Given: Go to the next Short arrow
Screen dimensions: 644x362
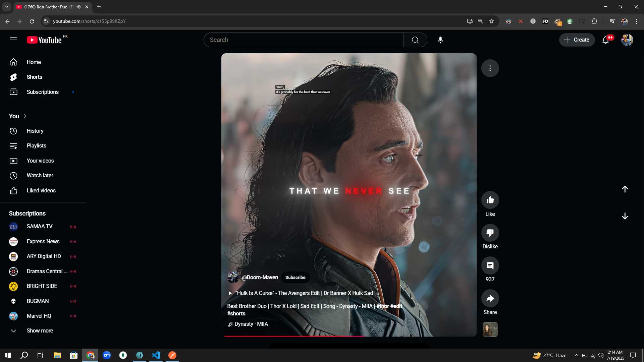Looking at the screenshot, I should (625, 216).
